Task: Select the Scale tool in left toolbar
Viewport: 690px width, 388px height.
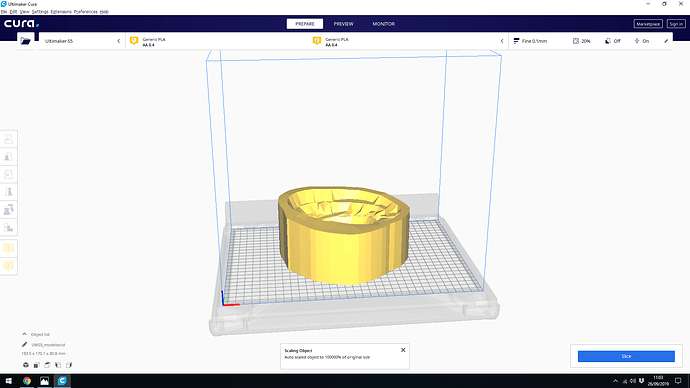Action: tap(8, 157)
